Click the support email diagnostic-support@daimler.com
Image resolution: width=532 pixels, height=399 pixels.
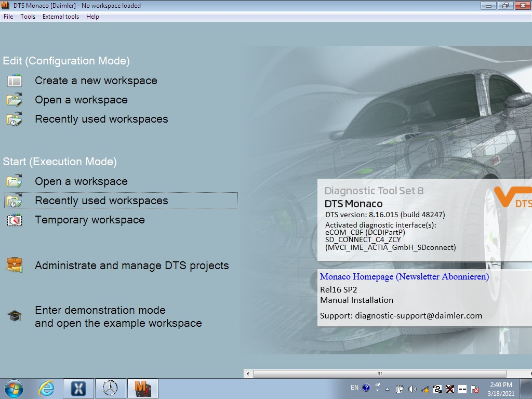coord(418,316)
